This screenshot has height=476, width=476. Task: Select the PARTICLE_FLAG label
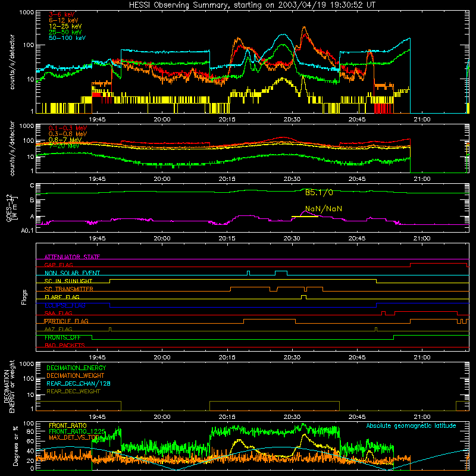tap(67, 321)
